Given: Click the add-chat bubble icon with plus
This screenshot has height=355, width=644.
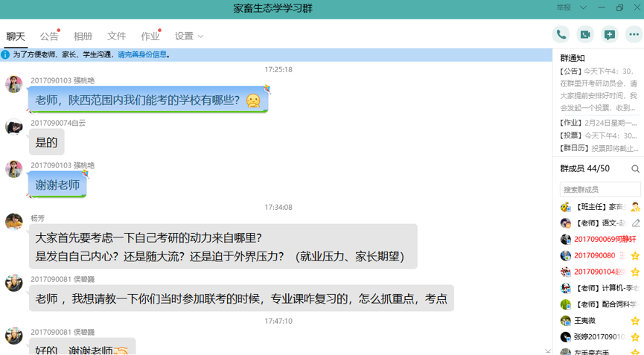Looking at the screenshot, I should (610, 34).
